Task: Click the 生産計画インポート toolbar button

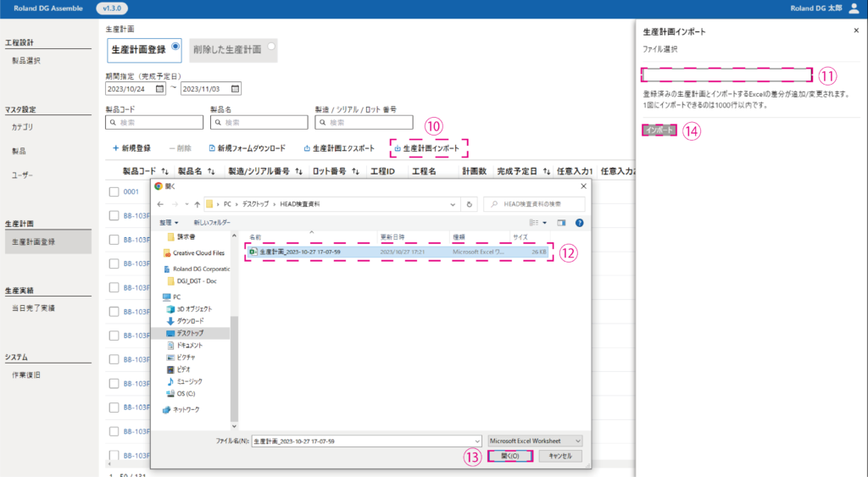Action: point(429,148)
